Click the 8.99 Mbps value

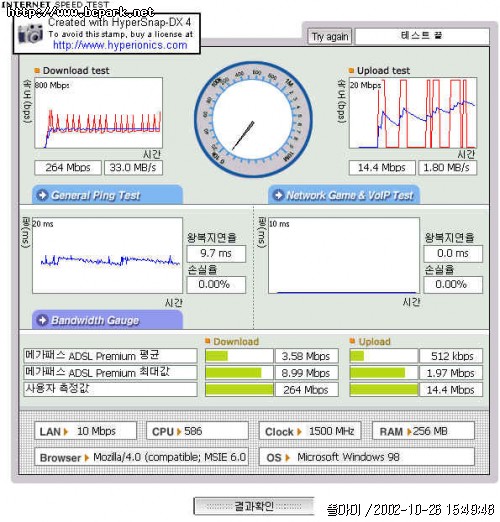[306, 373]
